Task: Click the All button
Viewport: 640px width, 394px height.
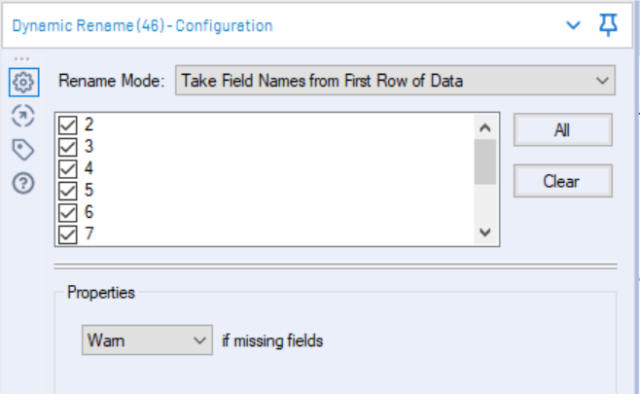Action: (x=563, y=130)
